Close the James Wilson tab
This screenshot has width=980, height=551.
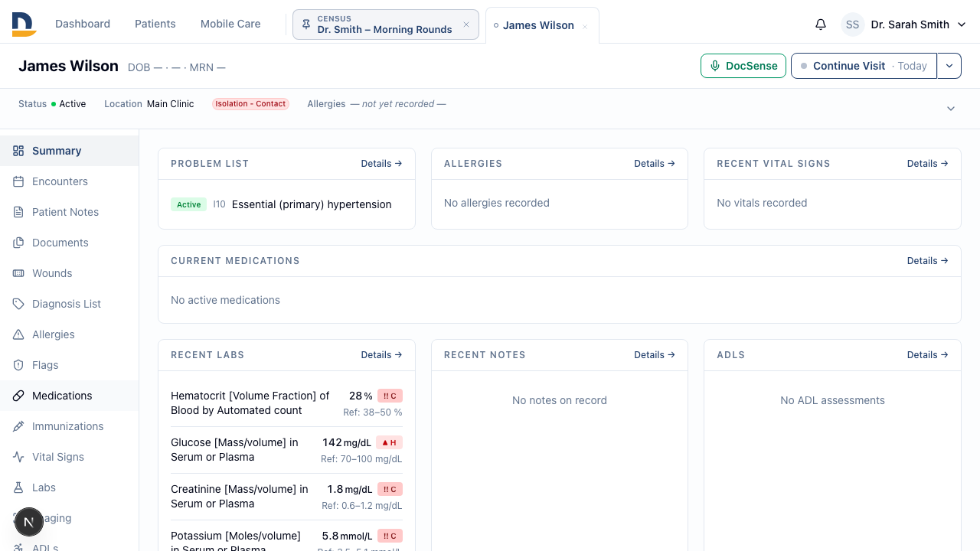(585, 26)
